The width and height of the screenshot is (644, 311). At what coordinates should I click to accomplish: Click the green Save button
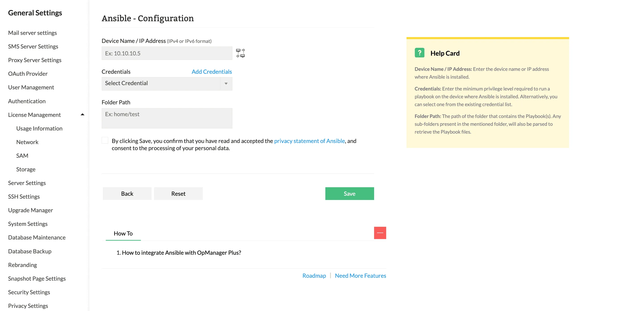click(x=349, y=194)
